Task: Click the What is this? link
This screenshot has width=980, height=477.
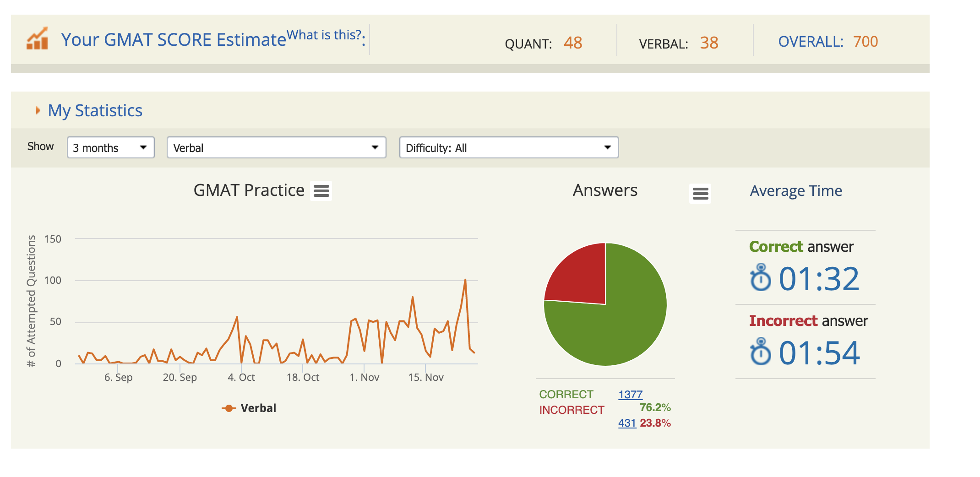Action: pos(324,35)
